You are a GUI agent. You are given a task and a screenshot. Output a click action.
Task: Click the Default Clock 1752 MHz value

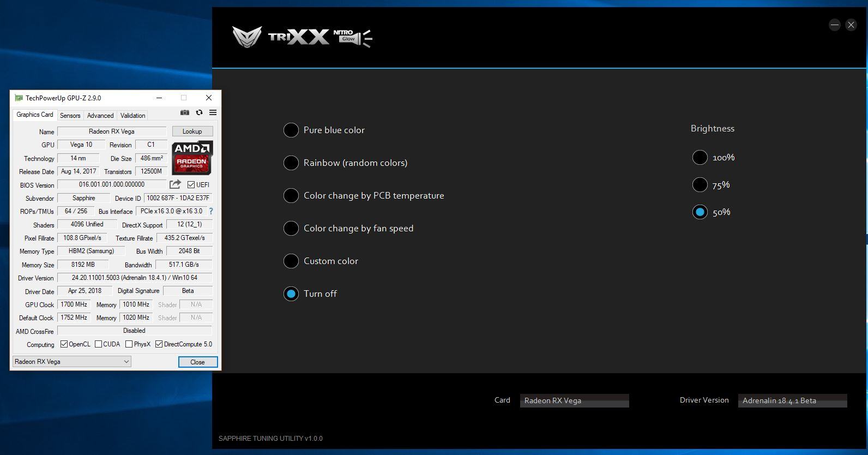pos(74,318)
